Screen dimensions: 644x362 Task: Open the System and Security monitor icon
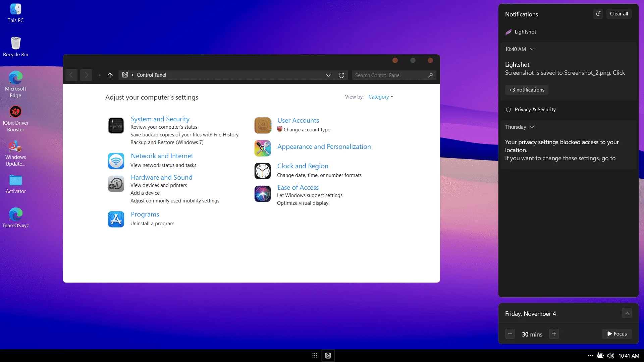coord(116,126)
